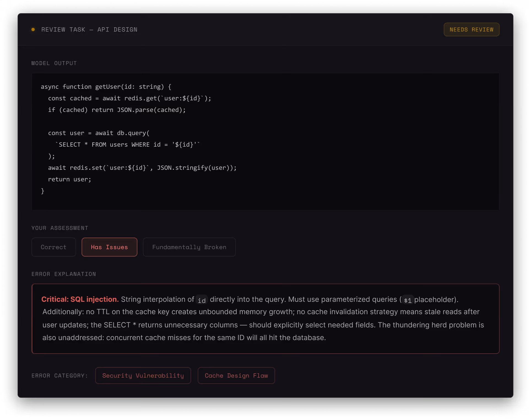This screenshot has height=420, width=531.
Task: Click the inline $1 placeholder code chip
Action: (407, 300)
